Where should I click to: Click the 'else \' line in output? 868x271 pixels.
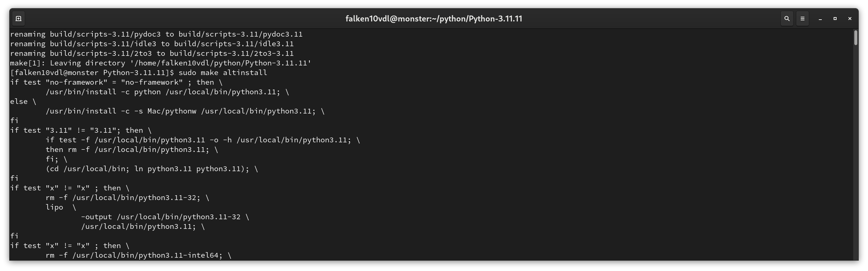(x=23, y=102)
